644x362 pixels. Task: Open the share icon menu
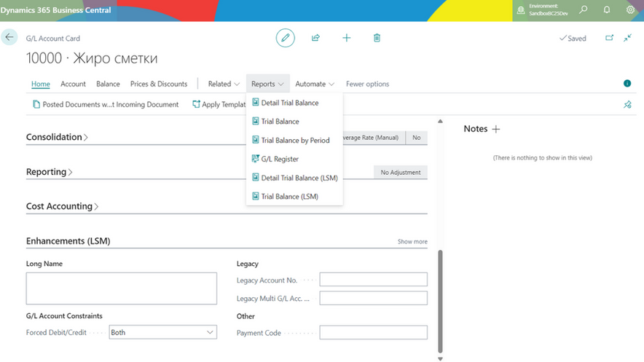click(315, 38)
